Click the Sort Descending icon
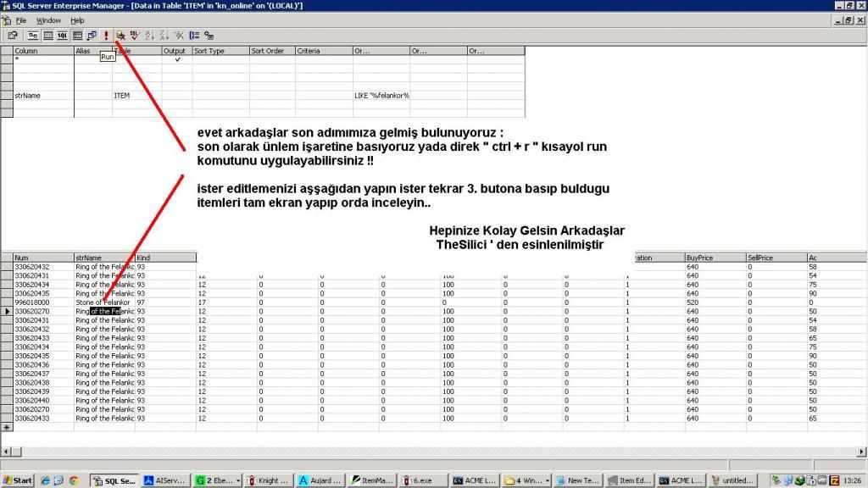 (x=164, y=36)
